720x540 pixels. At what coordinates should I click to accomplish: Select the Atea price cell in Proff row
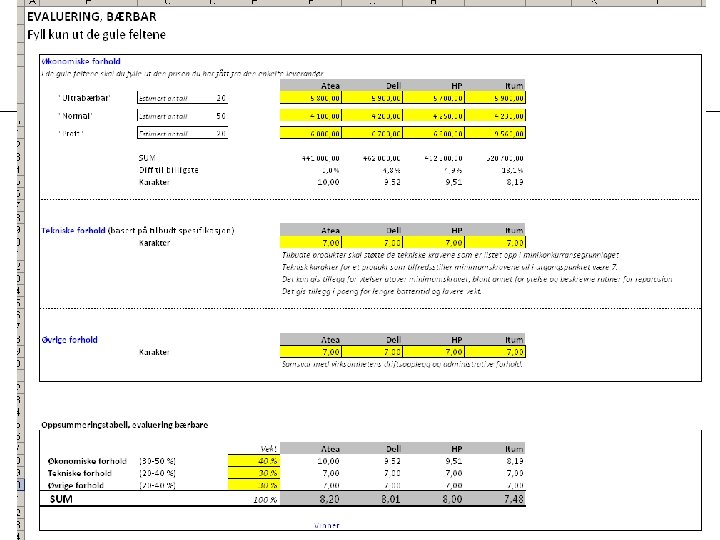[311, 133]
